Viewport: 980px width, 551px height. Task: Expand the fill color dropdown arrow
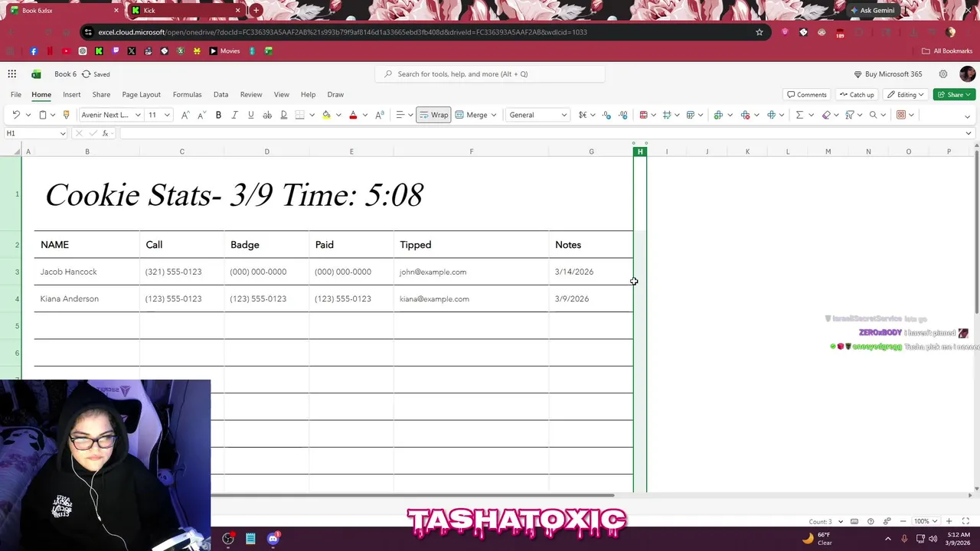pos(338,115)
